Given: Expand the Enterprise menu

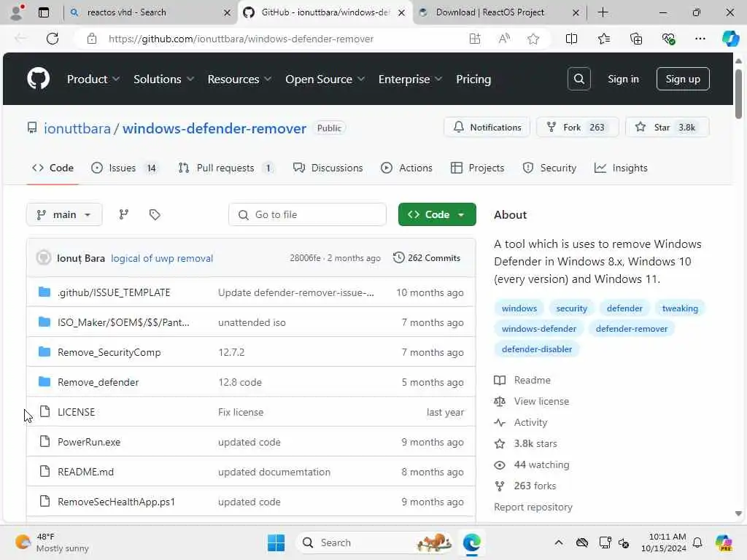Looking at the screenshot, I should click(410, 79).
